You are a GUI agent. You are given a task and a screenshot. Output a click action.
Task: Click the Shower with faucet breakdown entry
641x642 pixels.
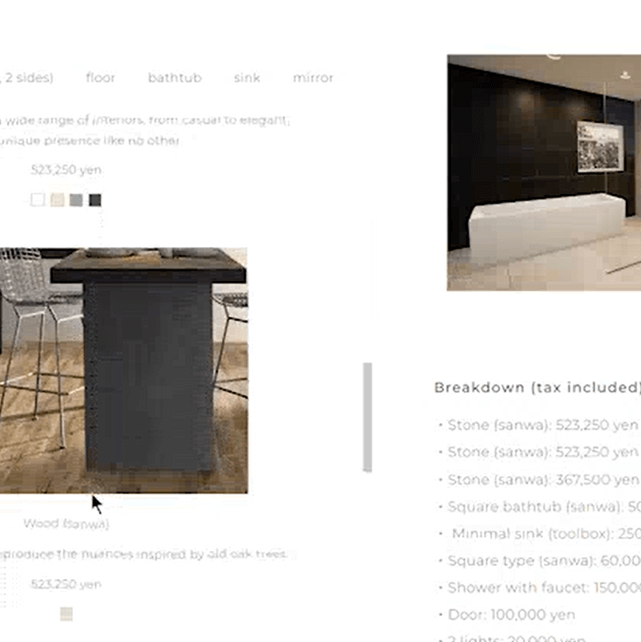(540, 588)
